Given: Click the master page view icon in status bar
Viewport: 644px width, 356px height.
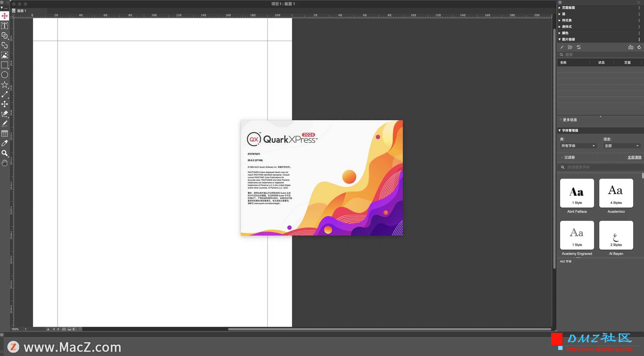Looking at the screenshot, I should (64, 329).
